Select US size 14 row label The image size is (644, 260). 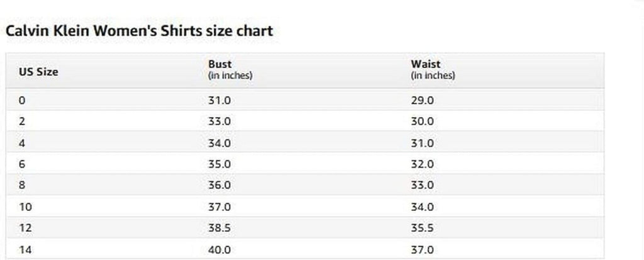coord(25,250)
